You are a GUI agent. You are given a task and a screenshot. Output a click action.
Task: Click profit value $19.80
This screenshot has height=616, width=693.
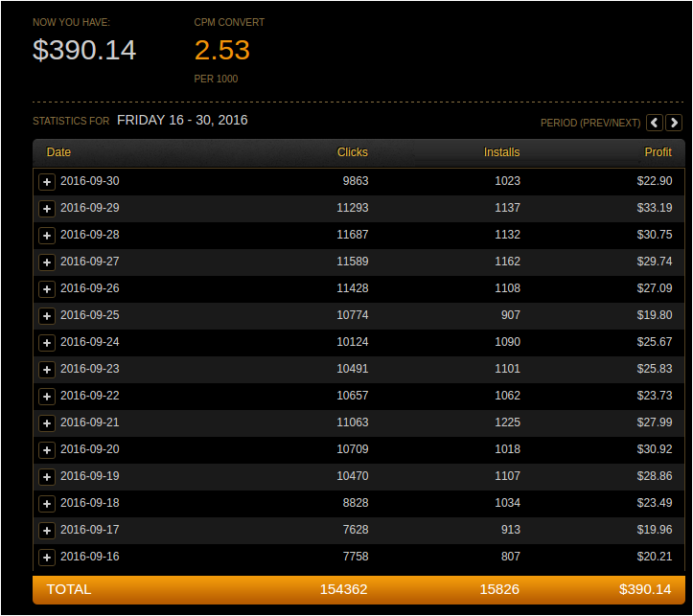(x=654, y=315)
